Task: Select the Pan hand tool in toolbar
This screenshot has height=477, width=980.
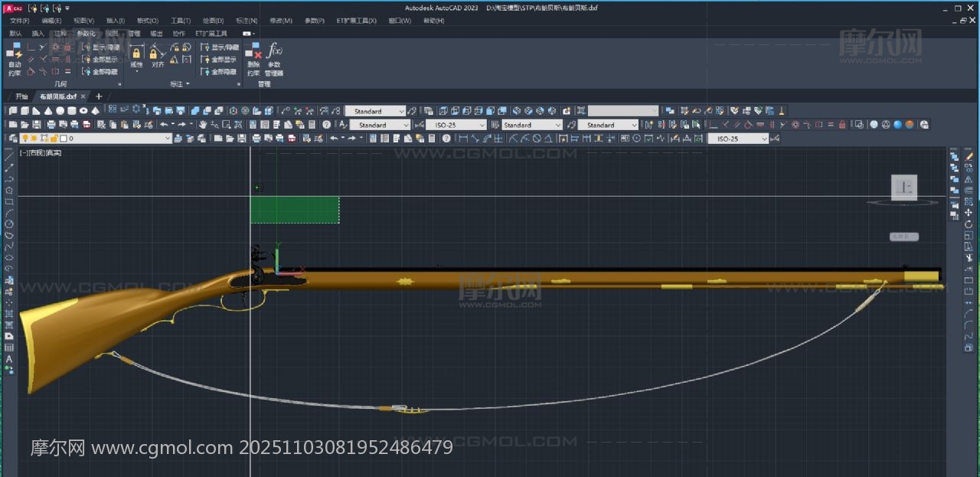Action: [x=203, y=125]
